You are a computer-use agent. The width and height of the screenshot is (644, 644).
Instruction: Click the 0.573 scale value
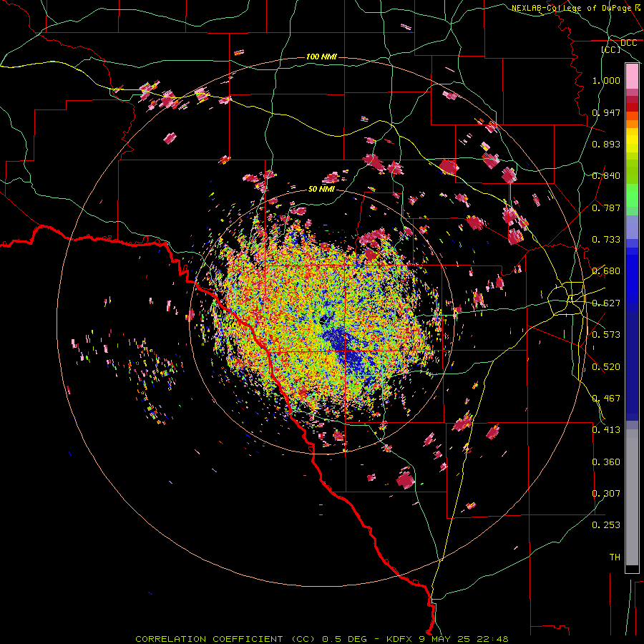[x=606, y=335]
